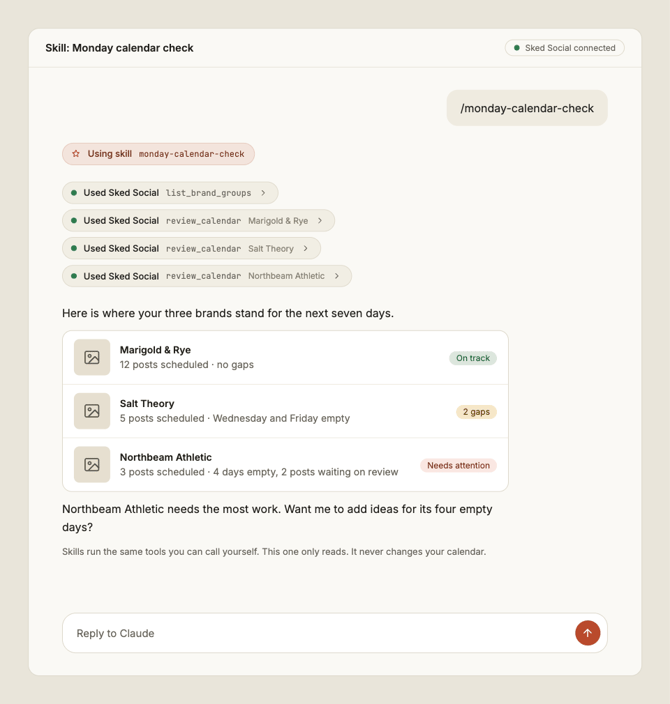This screenshot has height=704, width=670.
Task: Select the On track status badge
Action: coord(473,358)
